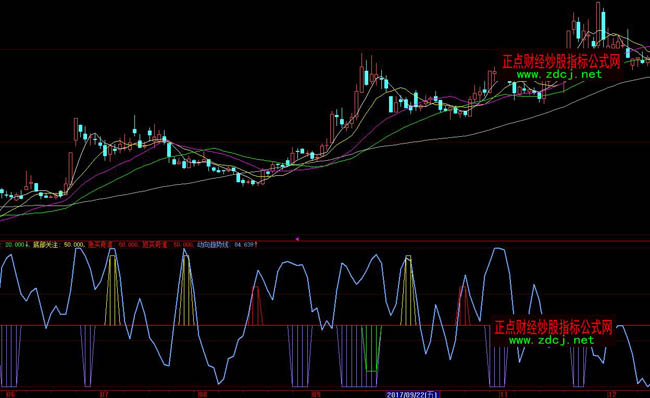The height and width of the screenshot is (398, 650).
Task: Open the lower www.zdcj.net watermark link
Action: [x=551, y=340]
